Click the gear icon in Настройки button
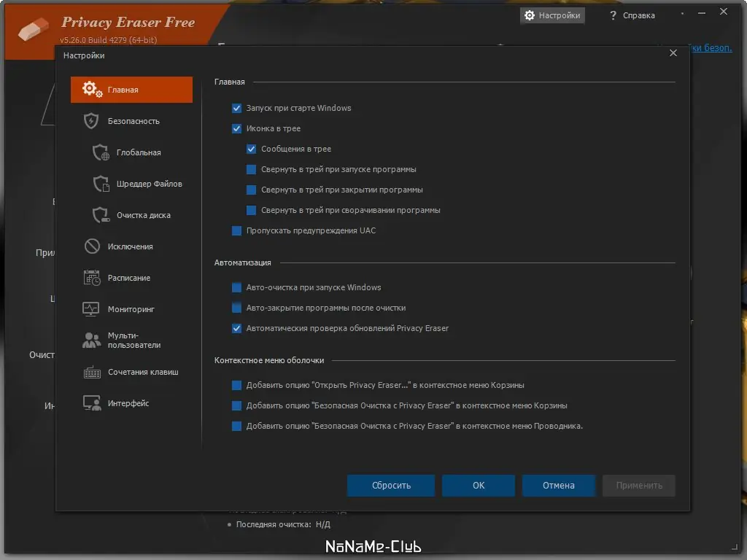Image resolution: width=747 pixels, height=560 pixels. 530,15
